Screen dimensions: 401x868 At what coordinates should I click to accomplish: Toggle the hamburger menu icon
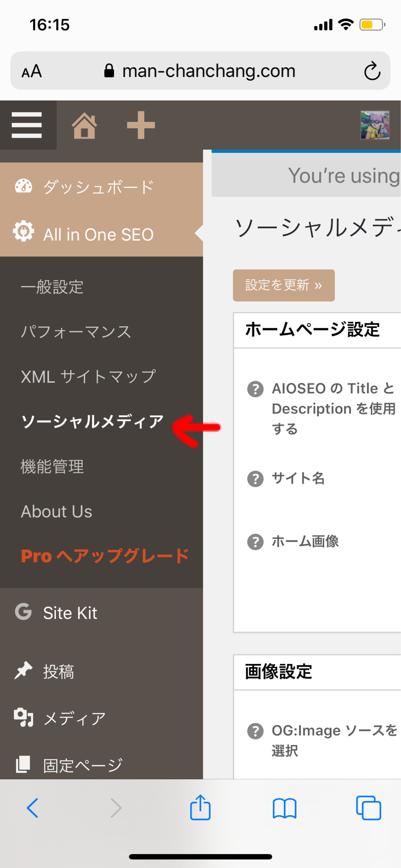coord(27,125)
